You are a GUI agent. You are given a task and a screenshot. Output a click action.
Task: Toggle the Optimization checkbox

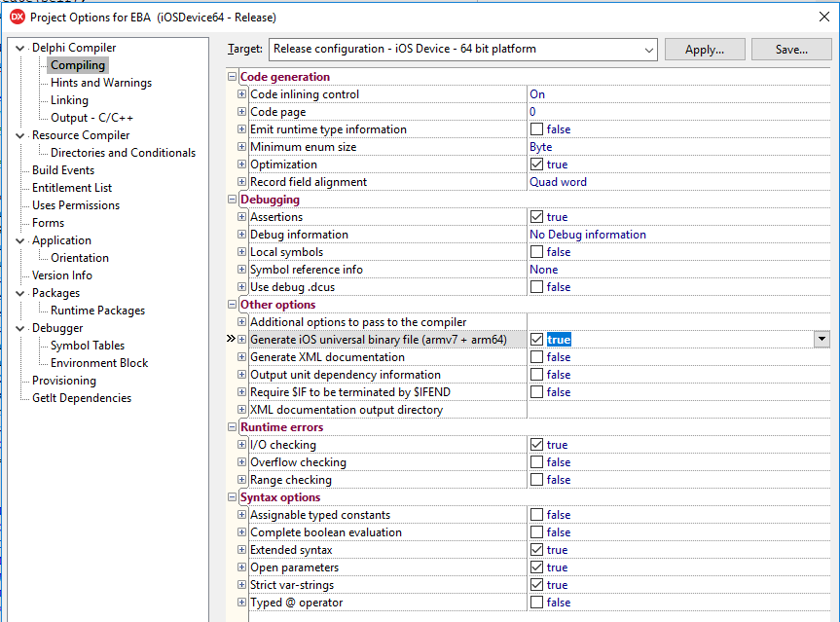click(536, 165)
